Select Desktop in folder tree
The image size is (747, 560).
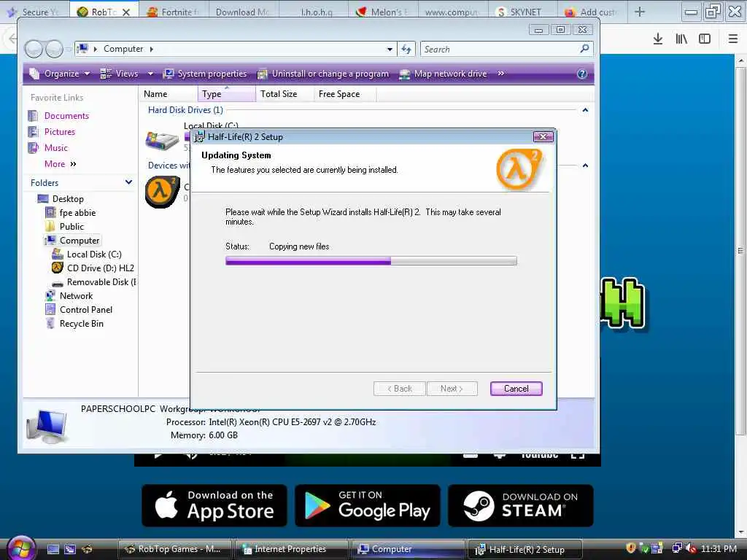click(68, 198)
